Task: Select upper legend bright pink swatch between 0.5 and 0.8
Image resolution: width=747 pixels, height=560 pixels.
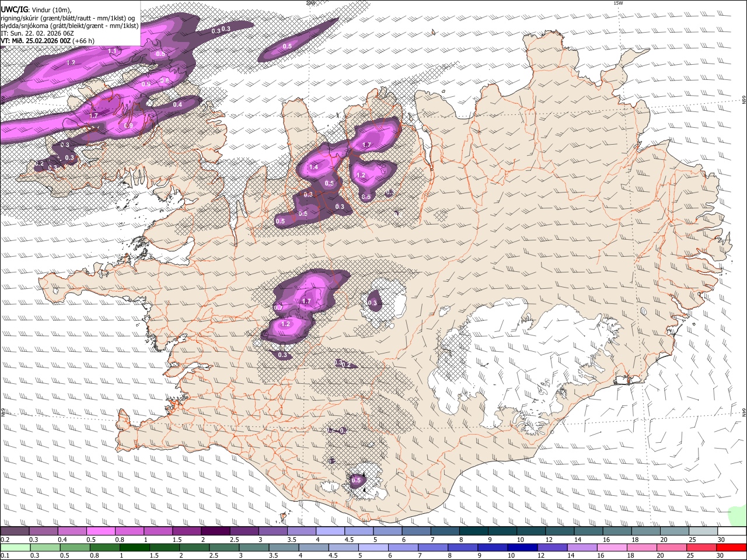Action: [100, 531]
